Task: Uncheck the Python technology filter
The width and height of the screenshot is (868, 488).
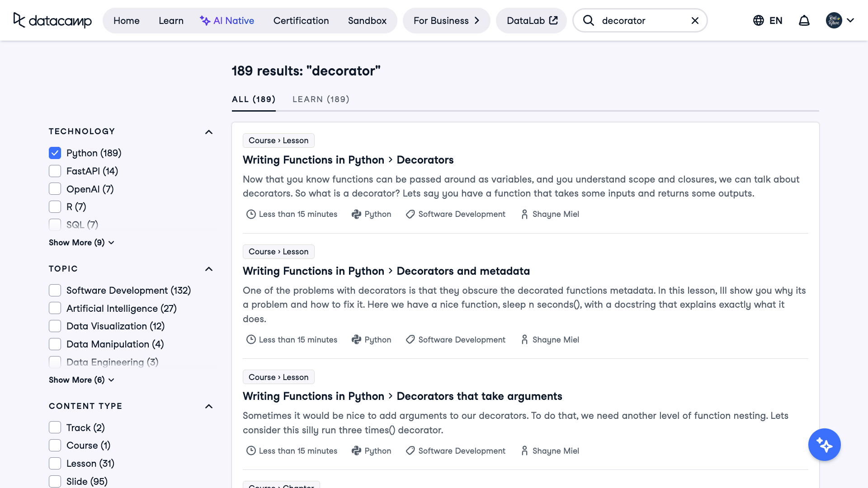Action: point(55,153)
